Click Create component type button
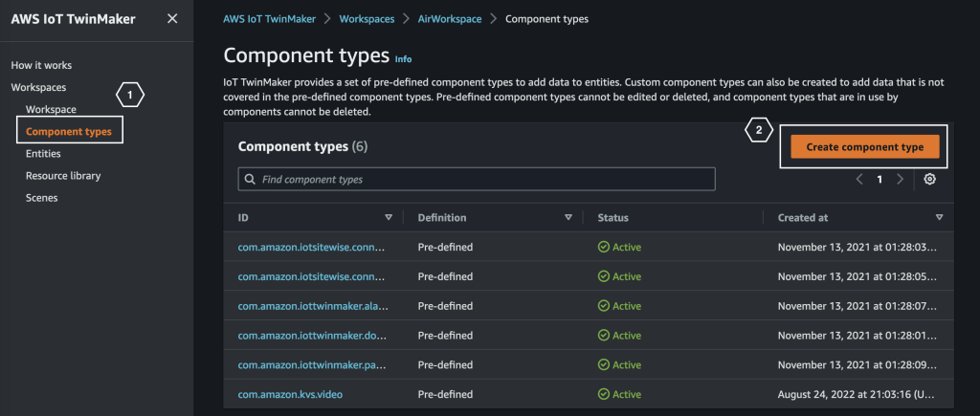980x416 pixels. (864, 147)
